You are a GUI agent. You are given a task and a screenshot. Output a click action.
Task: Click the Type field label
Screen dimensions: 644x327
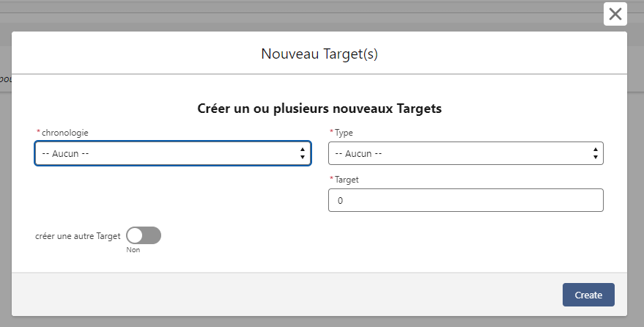pos(344,133)
